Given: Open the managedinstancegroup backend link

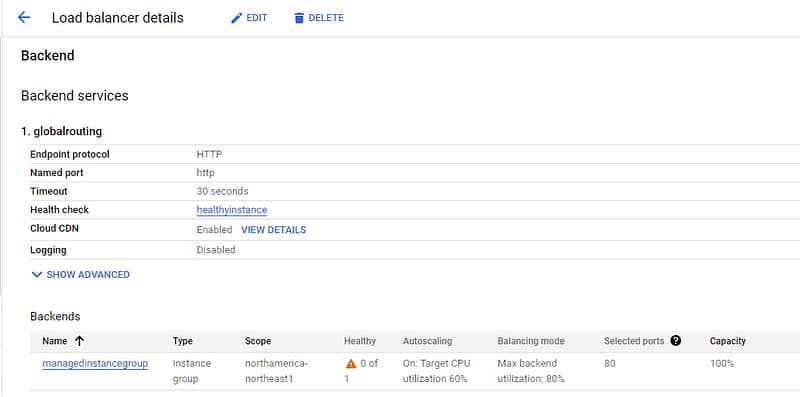Looking at the screenshot, I should (x=95, y=364).
